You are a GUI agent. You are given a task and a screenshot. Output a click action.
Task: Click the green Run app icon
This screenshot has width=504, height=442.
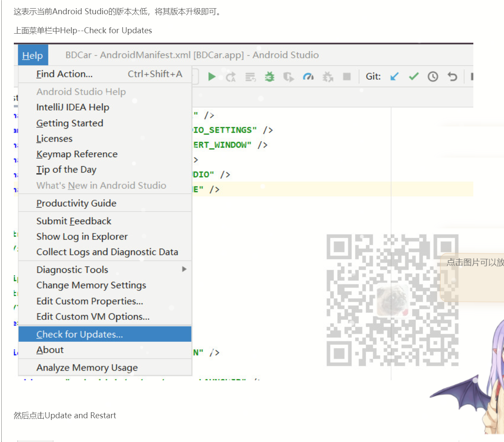click(212, 77)
